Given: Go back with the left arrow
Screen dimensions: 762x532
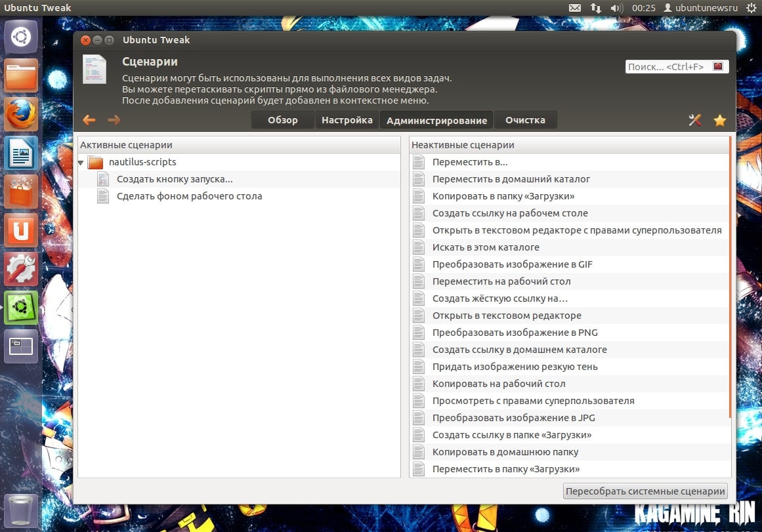Looking at the screenshot, I should (89, 120).
